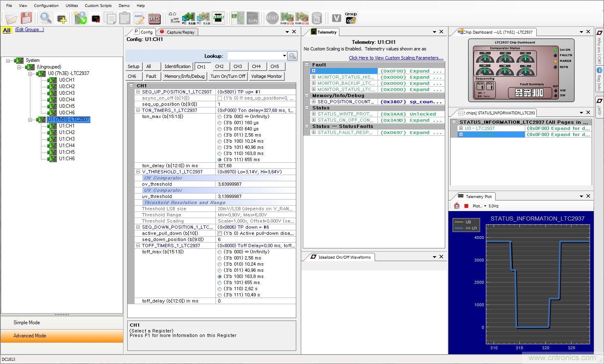Select toff_max 655 ms radio option
Image resolution: width=604 pixels, height=364 pixels.
pos(220,282)
